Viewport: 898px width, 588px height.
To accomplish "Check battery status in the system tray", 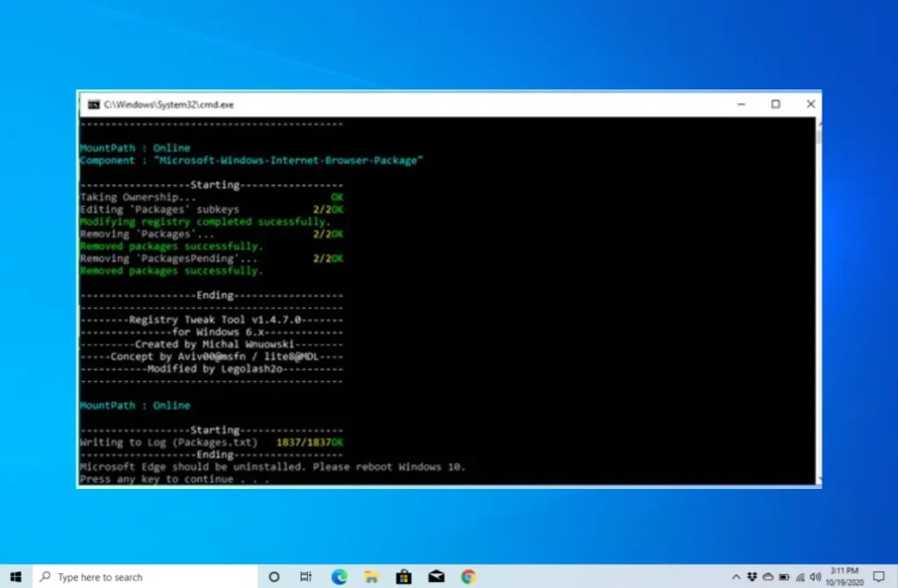I will 784,577.
